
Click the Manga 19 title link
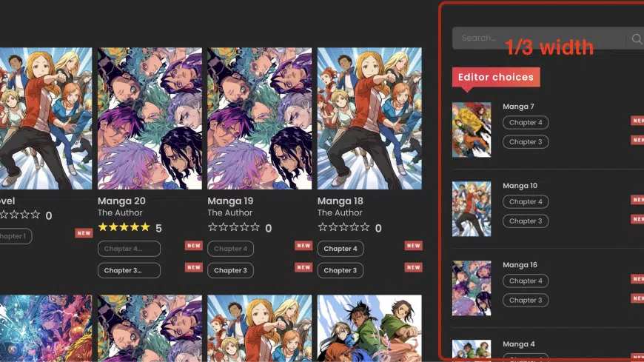coord(230,201)
